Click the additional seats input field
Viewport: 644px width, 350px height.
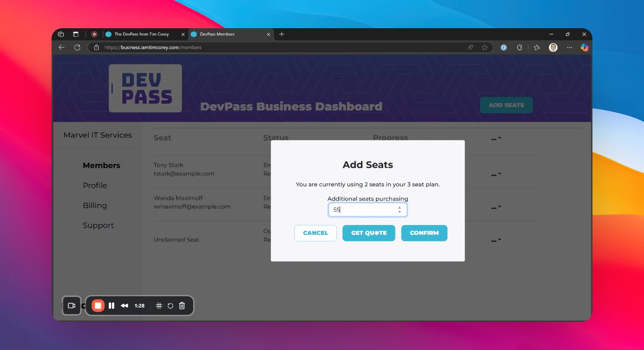tap(368, 210)
